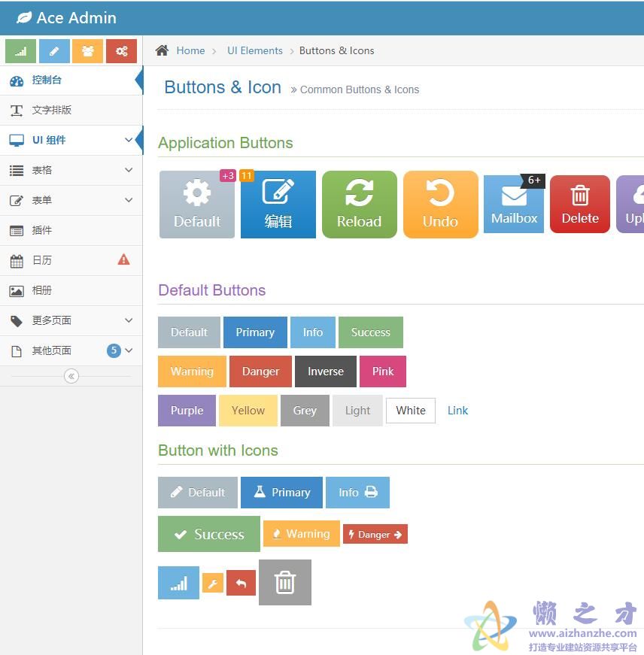Click the Pink default button
This screenshot has width=644, height=655.
coord(382,371)
